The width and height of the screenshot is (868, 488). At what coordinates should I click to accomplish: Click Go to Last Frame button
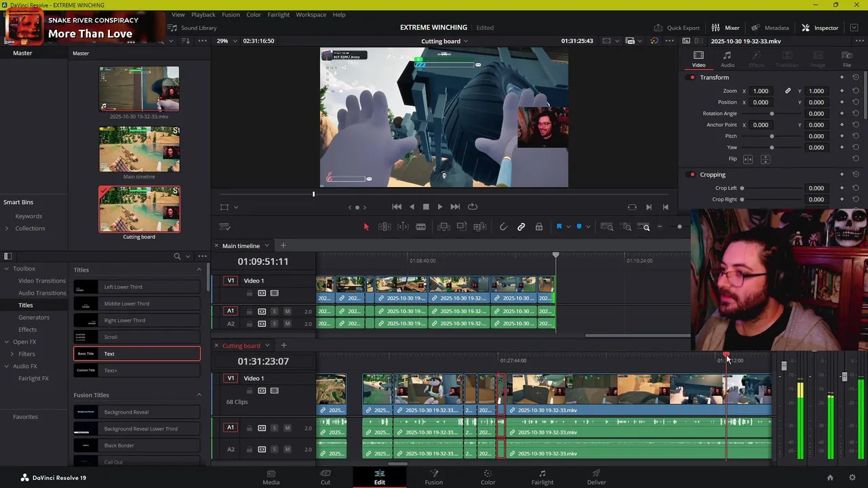point(455,207)
